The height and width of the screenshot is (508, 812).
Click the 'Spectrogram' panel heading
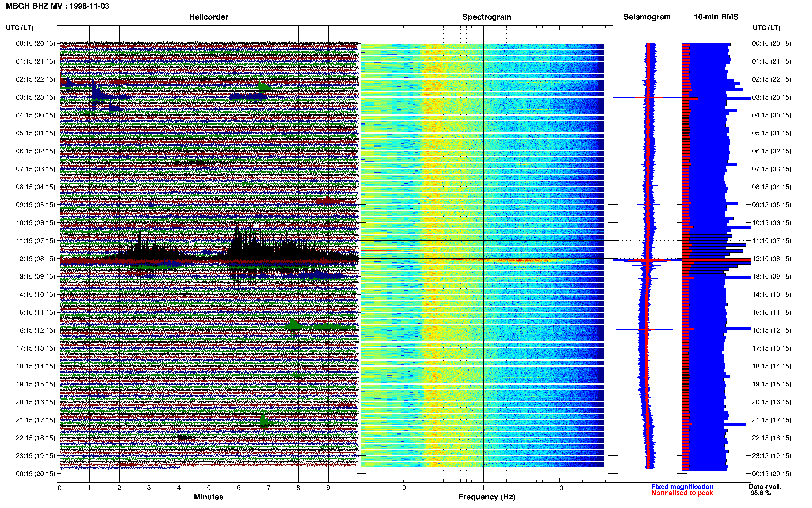click(487, 17)
